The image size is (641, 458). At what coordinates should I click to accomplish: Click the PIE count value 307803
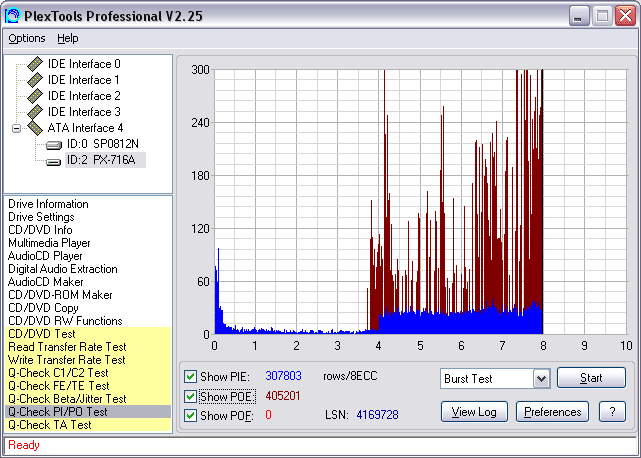click(x=283, y=376)
